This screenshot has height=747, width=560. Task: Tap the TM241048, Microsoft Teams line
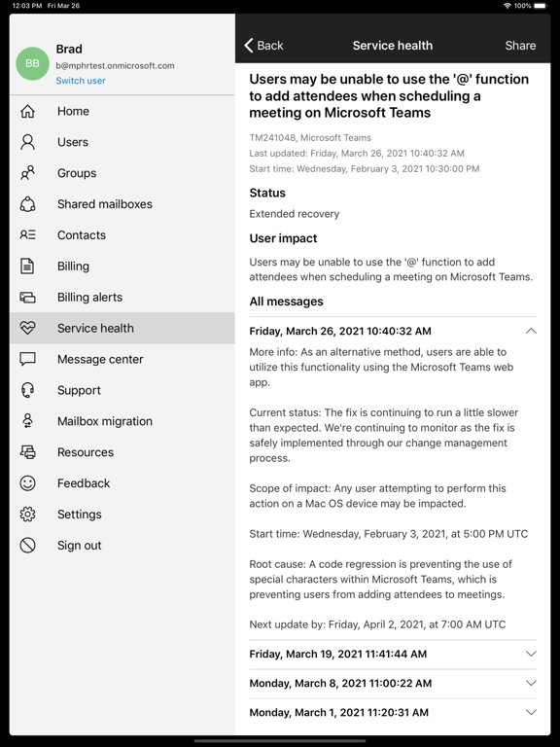click(x=310, y=138)
